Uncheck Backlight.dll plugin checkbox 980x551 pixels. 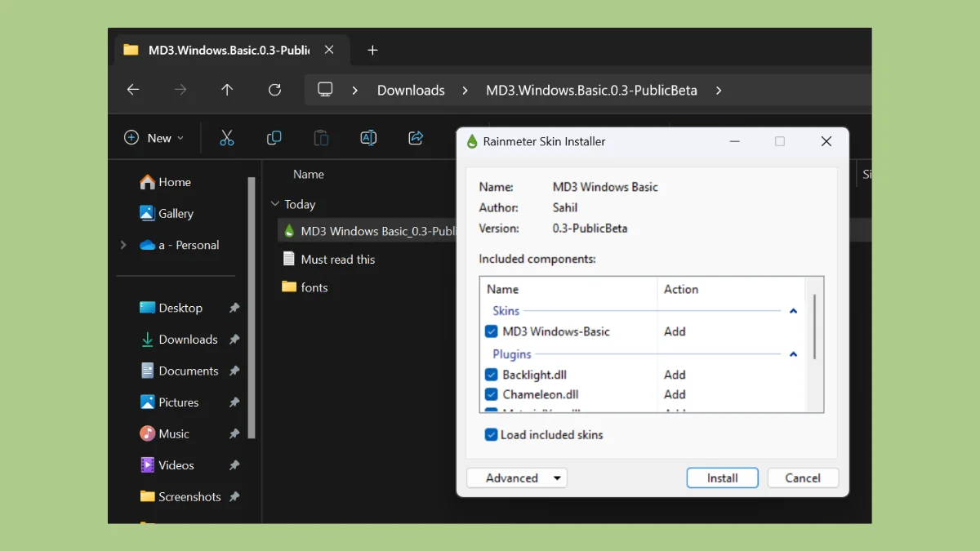tap(491, 375)
